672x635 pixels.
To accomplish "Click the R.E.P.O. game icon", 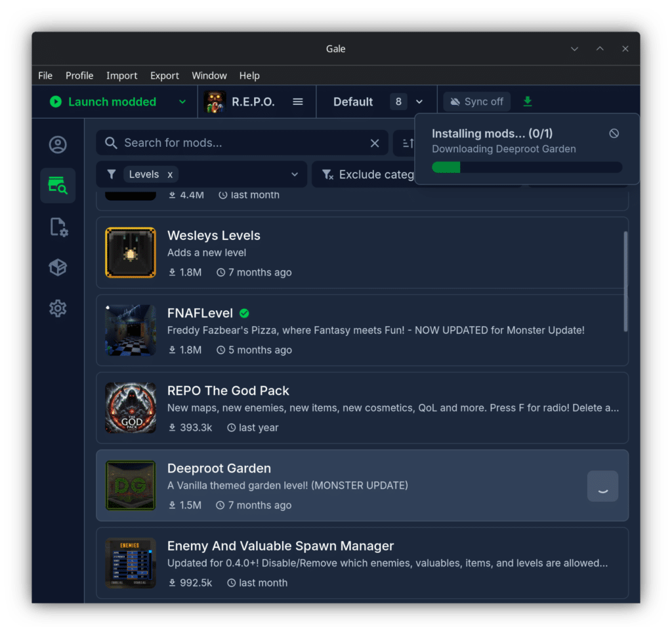I will tap(215, 102).
